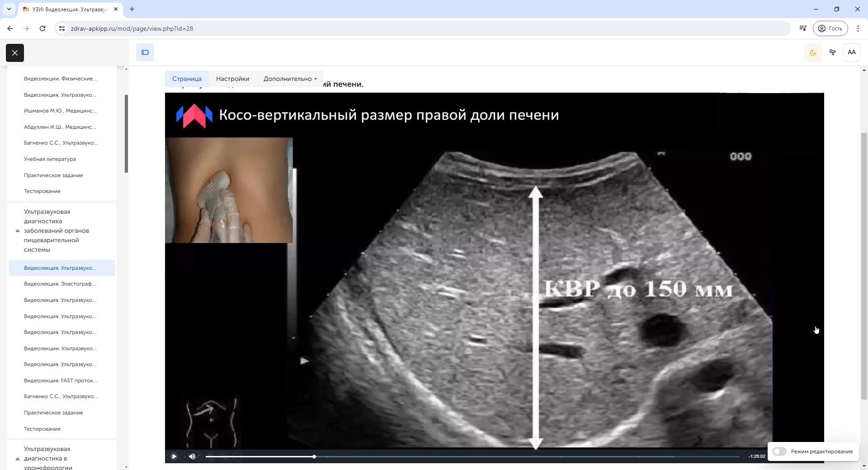868x470 pixels.
Task: Play the liver ultrasound video
Action: [174, 456]
